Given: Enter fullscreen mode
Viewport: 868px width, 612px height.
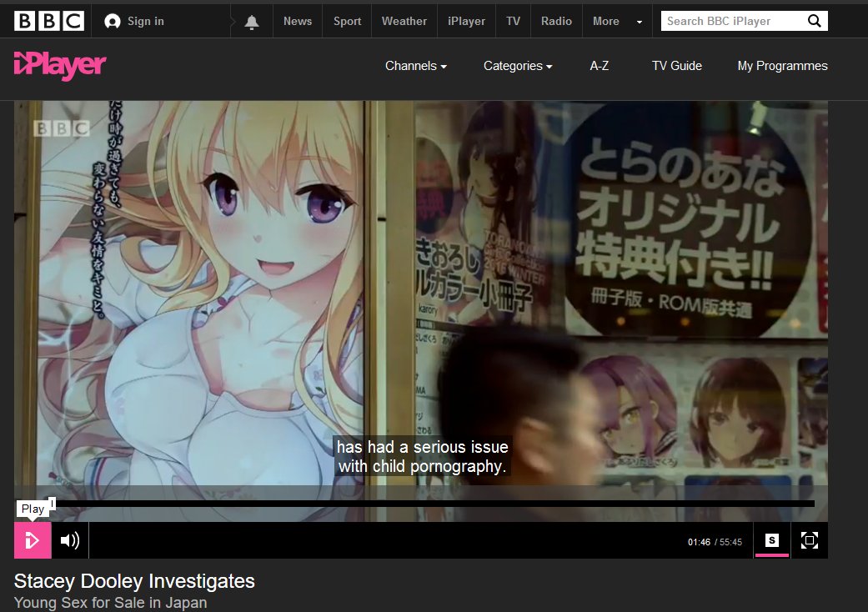Looking at the screenshot, I should 810,540.
